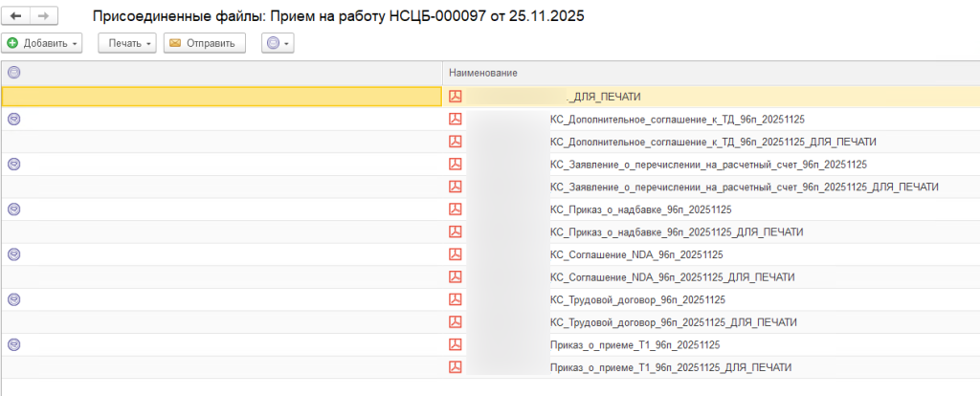The width and height of the screenshot is (980, 396).
Task: Select file КС_Заявление_о_перечислении_на_расчетный_счет_96п_20251125_ДЛЯ_ПЕЧАТИ
Action: point(744,187)
